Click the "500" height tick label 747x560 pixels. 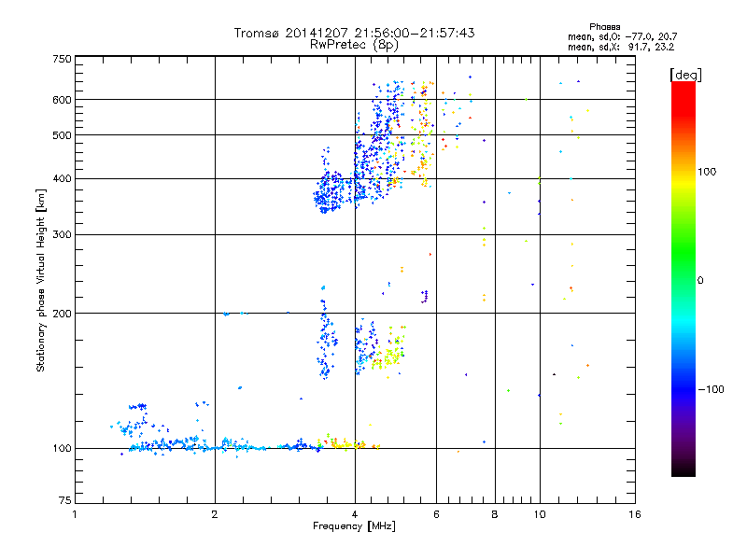(62, 135)
